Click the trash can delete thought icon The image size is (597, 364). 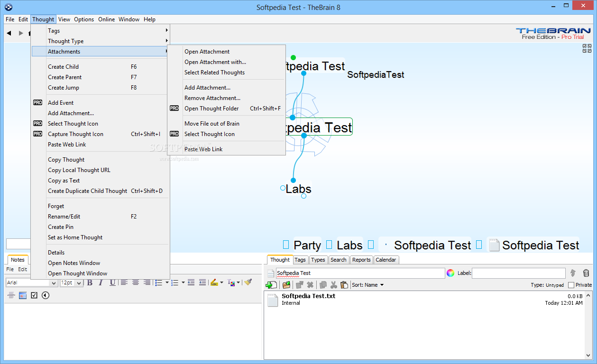[x=586, y=273]
